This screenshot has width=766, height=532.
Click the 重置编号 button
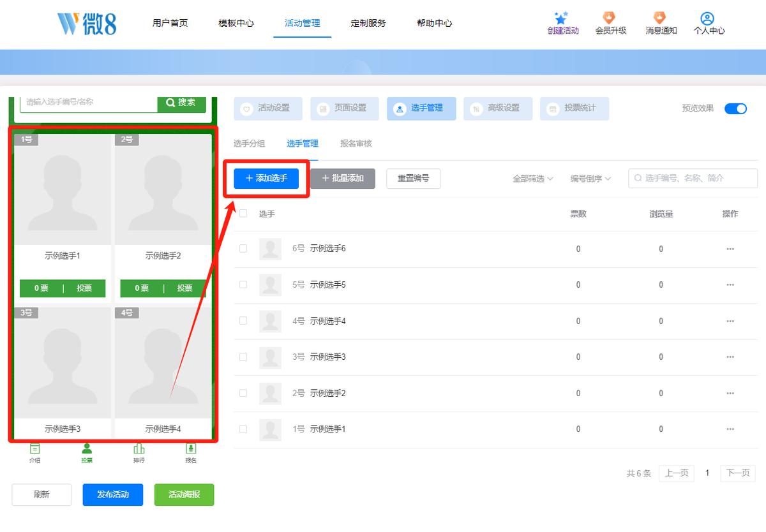tap(414, 179)
